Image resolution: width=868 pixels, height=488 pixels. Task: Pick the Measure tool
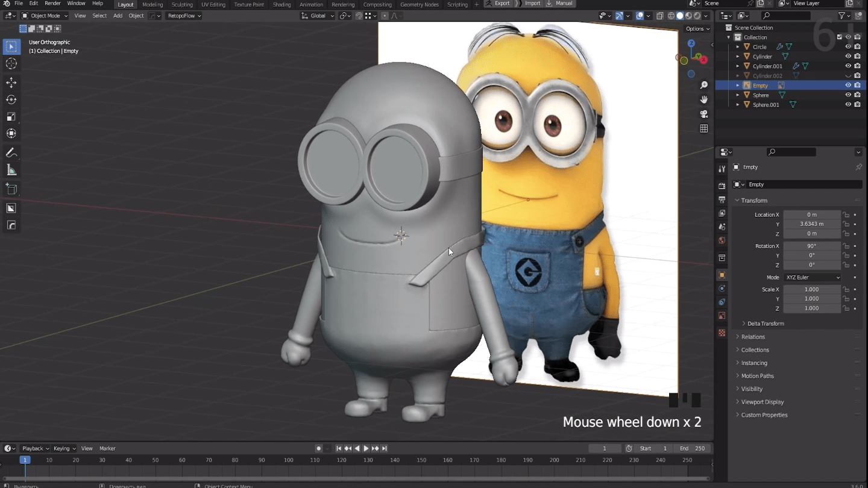tap(11, 170)
